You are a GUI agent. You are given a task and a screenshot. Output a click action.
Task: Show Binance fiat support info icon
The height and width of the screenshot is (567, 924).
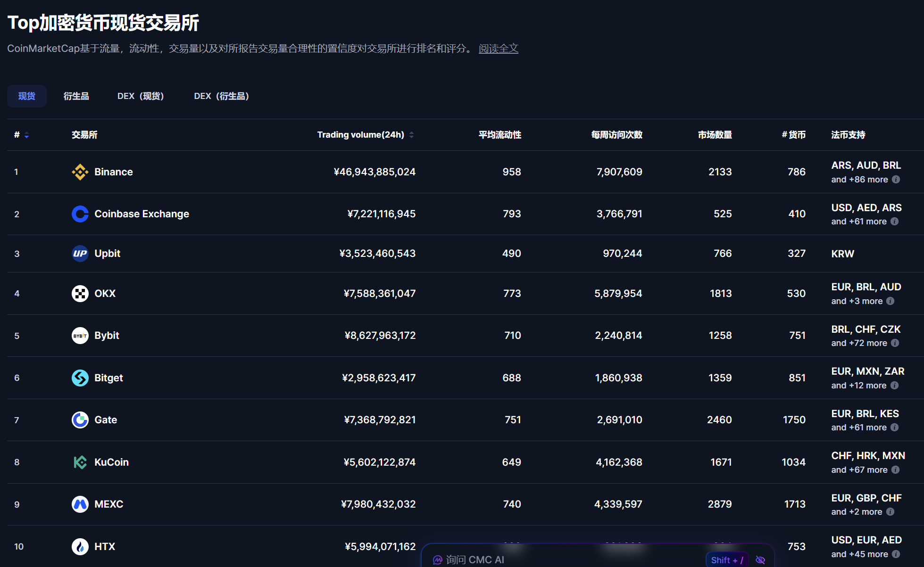896,180
